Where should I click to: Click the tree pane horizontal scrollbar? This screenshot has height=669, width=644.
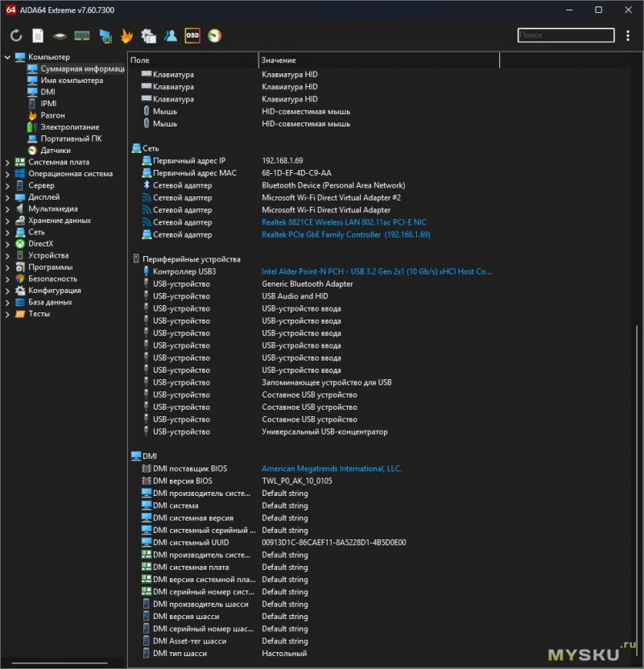[x=60, y=663]
